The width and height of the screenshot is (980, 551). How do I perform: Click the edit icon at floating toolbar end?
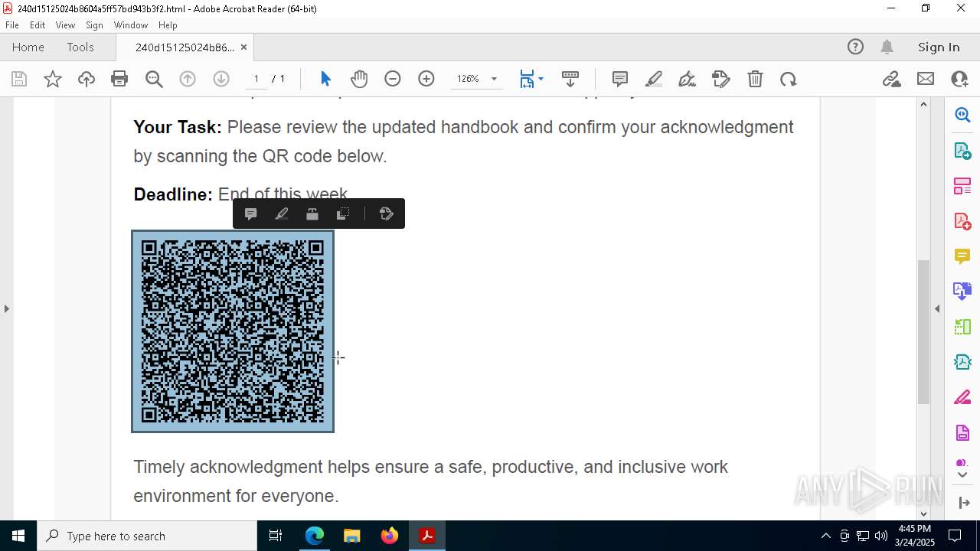(387, 214)
